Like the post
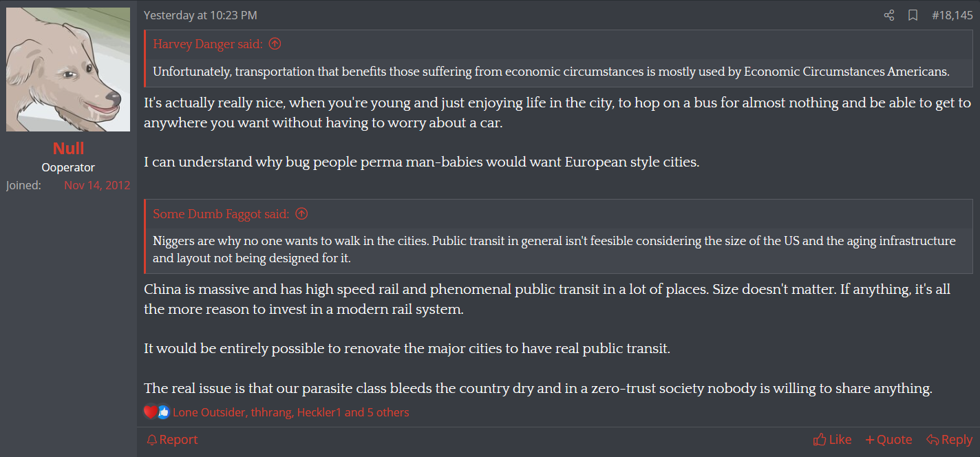Screen dimensions: 980x457 (x=832, y=440)
